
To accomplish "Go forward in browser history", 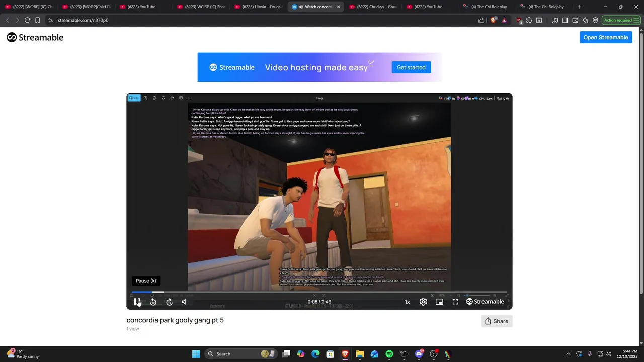I will pyautogui.click(x=17, y=20).
